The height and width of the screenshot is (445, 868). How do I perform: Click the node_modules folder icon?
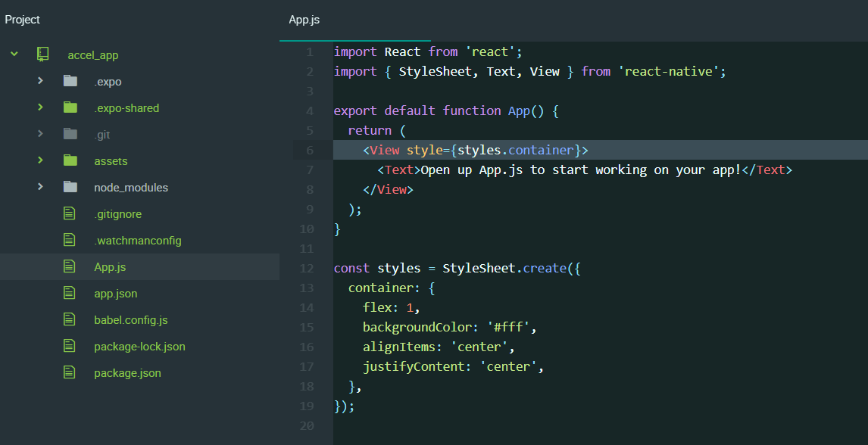pos(70,188)
